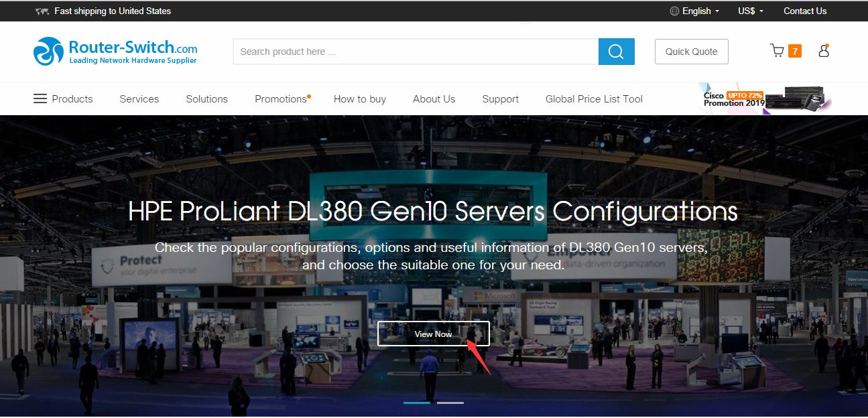Click the globe language icon

point(674,11)
